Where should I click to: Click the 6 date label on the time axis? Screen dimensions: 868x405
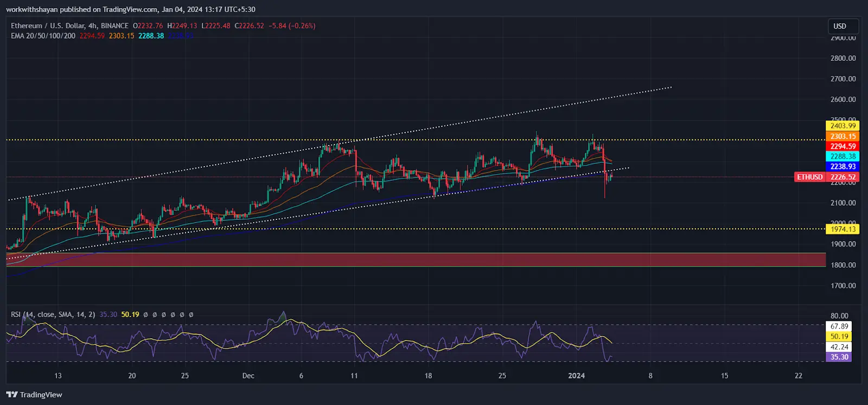coord(301,376)
